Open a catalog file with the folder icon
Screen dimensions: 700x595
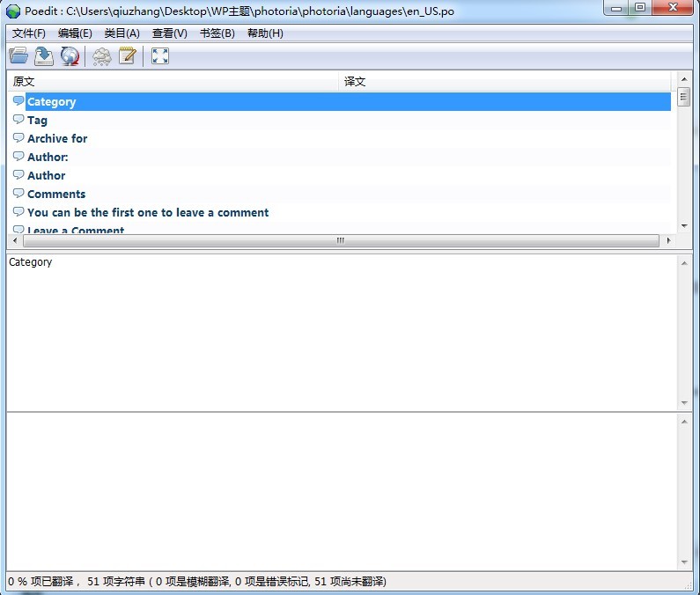pos(18,56)
